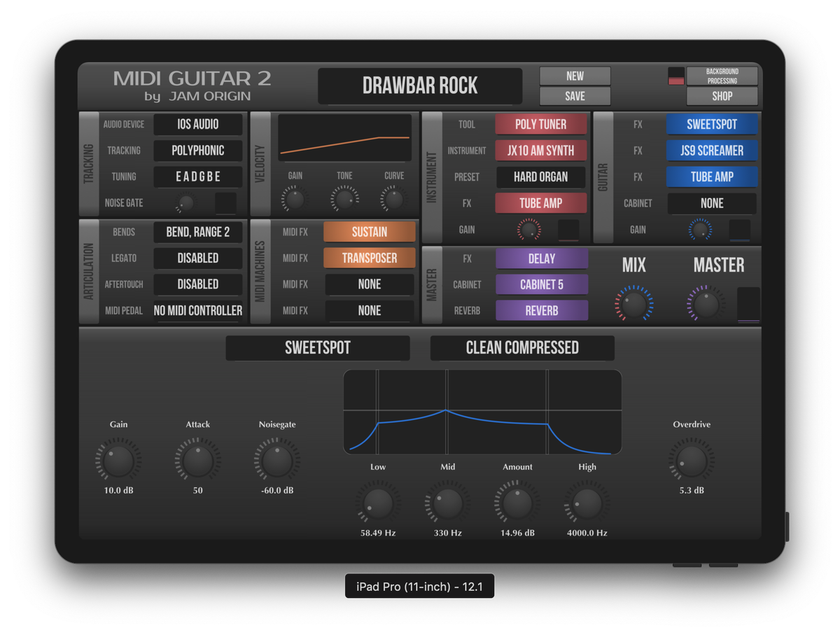The image size is (840, 635).
Task: Adjust the MASTER volume knob
Action: click(705, 304)
